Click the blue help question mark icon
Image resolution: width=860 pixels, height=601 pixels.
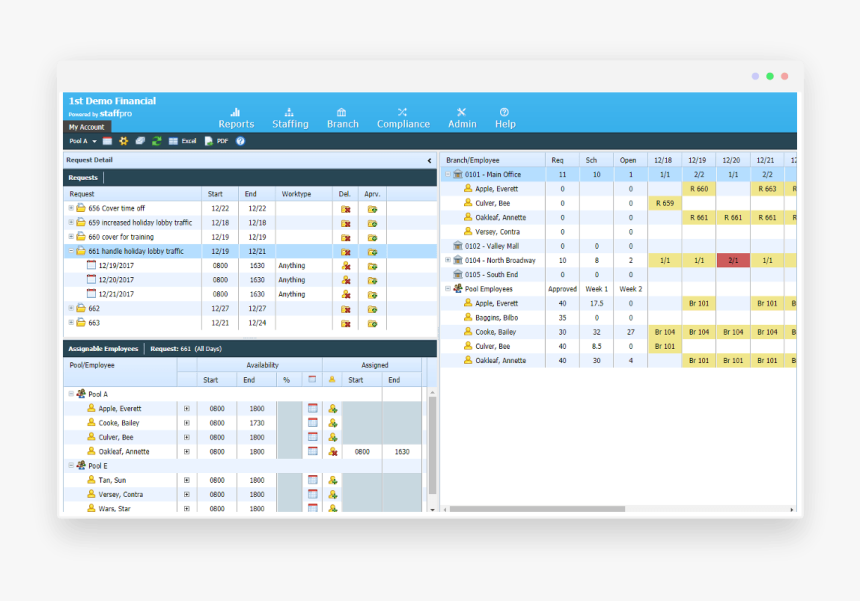coord(240,142)
